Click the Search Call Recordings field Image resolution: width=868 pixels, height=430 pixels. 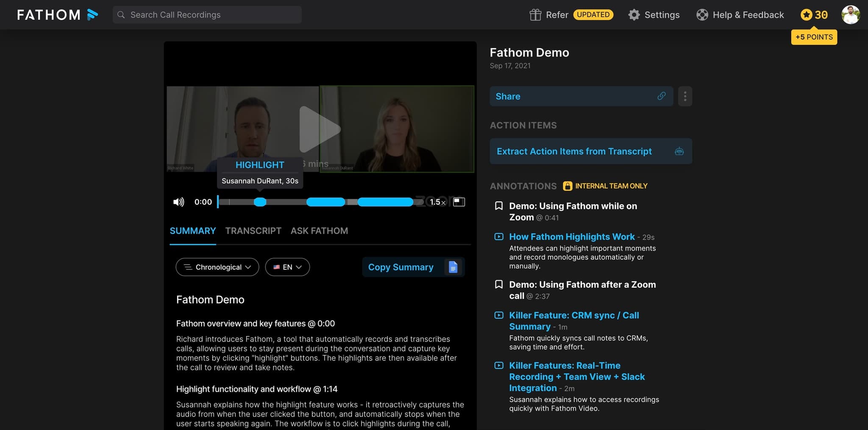(x=207, y=15)
